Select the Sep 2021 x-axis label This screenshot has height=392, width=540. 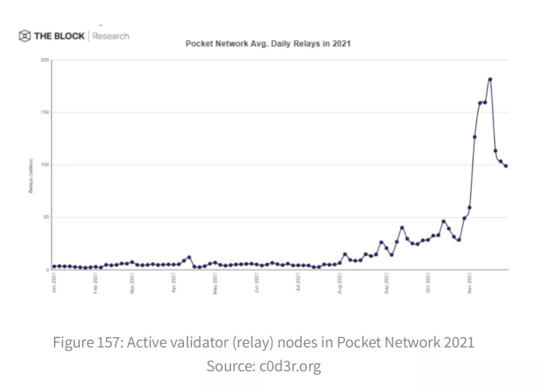pyautogui.click(x=387, y=282)
